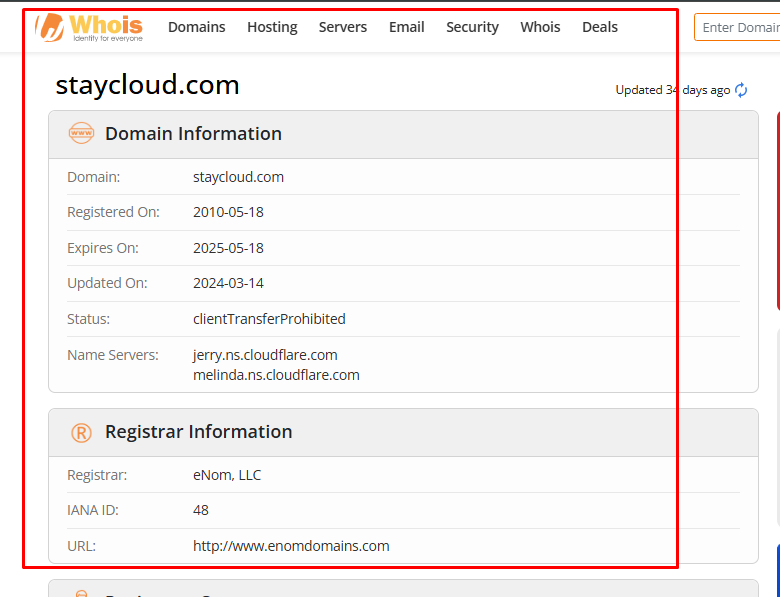The image size is (780, 597).
Task: Open the Domains menu
Action: 196,27
